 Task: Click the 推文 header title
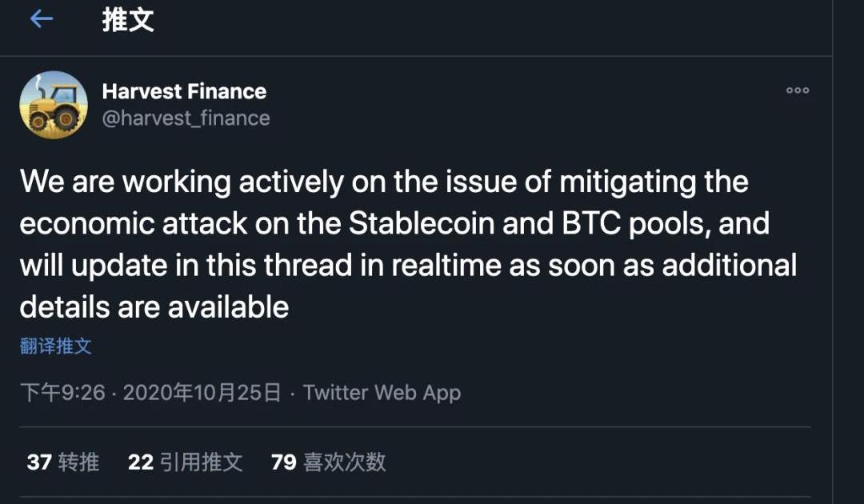[x=128, y=20]
